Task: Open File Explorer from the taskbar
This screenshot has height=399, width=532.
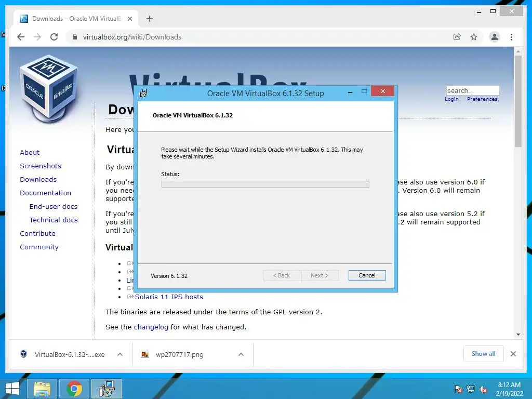Action: [42, 389]
